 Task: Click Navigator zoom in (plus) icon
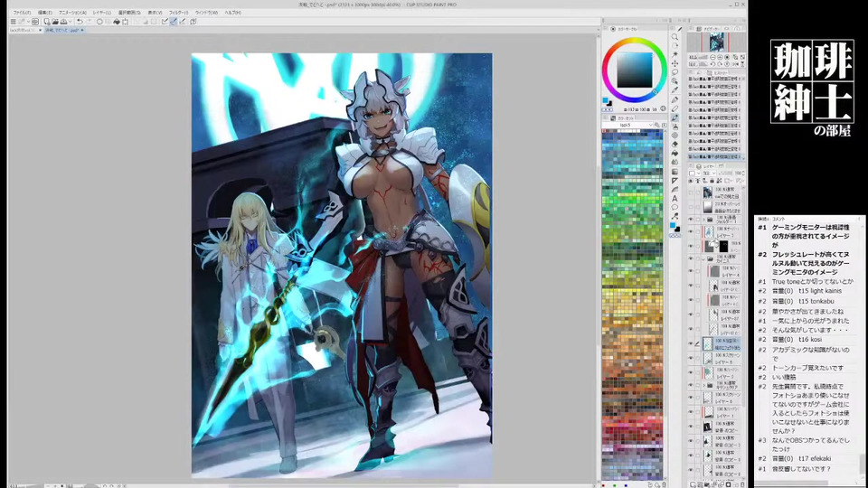tap(721, 57)
